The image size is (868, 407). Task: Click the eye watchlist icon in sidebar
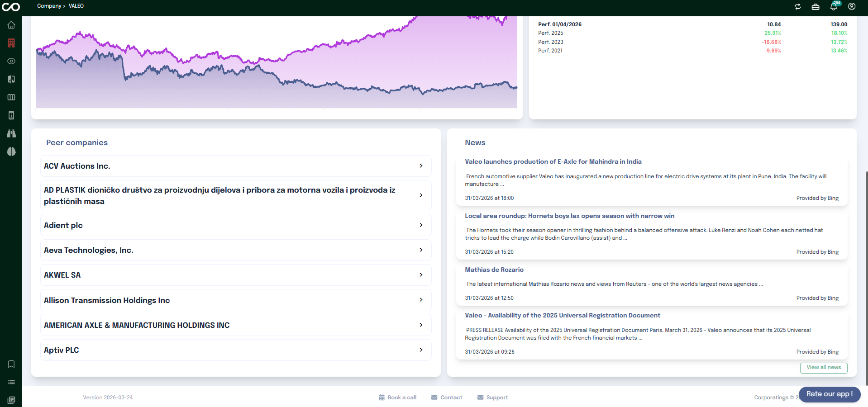coord(11,61)
